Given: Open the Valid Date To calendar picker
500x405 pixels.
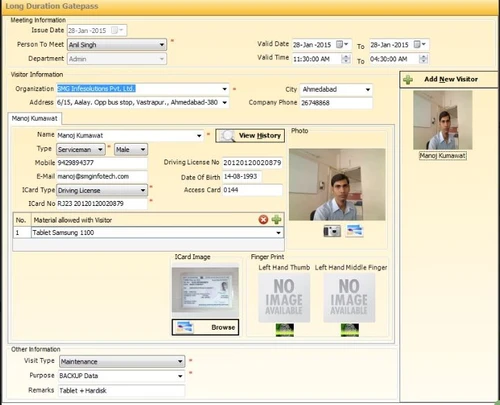Looking at the screenshot, I should (x=420, y=44).
